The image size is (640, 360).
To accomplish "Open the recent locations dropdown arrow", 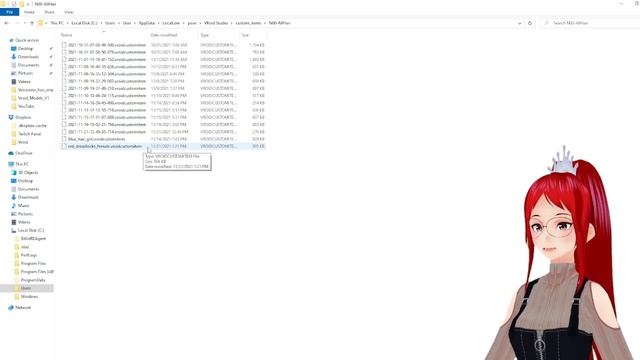I will [24, 23].
